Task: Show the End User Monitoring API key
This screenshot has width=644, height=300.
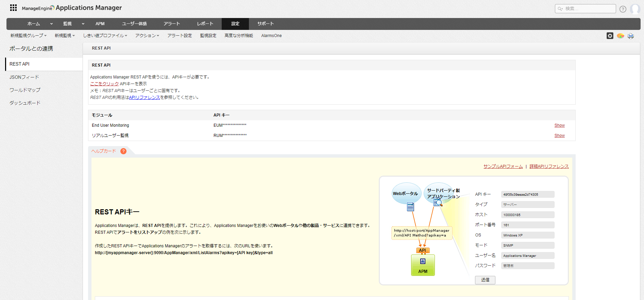Action: pos(559,125)
